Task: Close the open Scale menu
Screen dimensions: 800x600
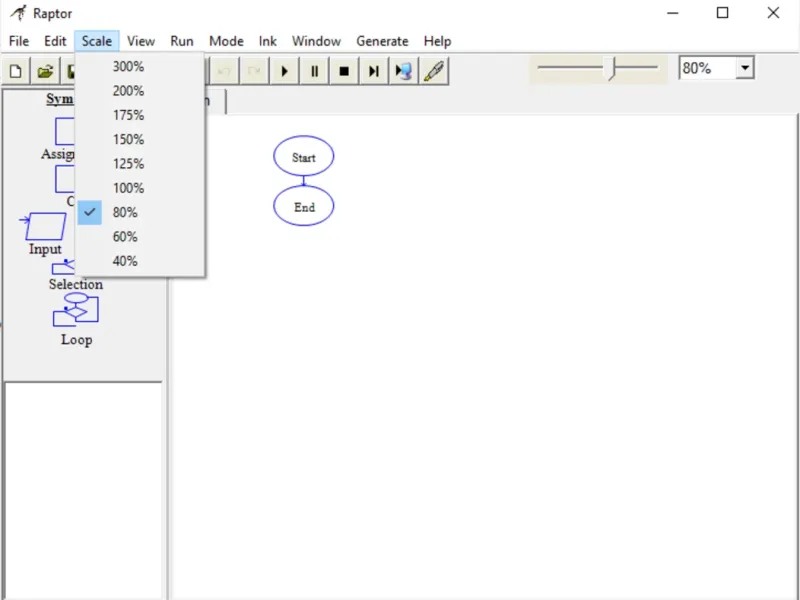Action: coord(97,41)
